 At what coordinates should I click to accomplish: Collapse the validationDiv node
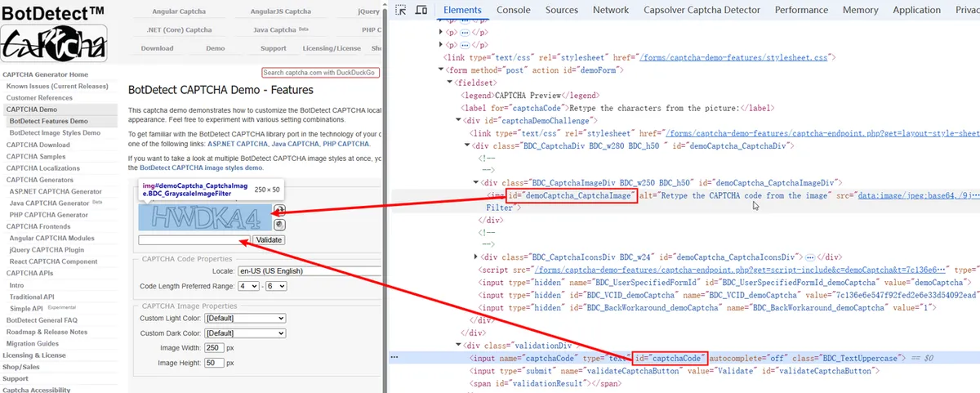[457, 345]
